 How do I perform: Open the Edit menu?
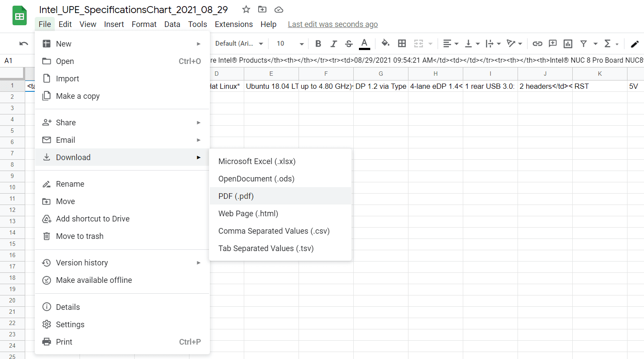pos(65,24)
